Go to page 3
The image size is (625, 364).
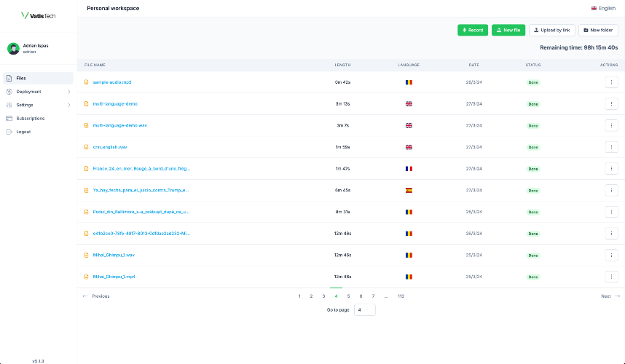[x=323, y=296]
